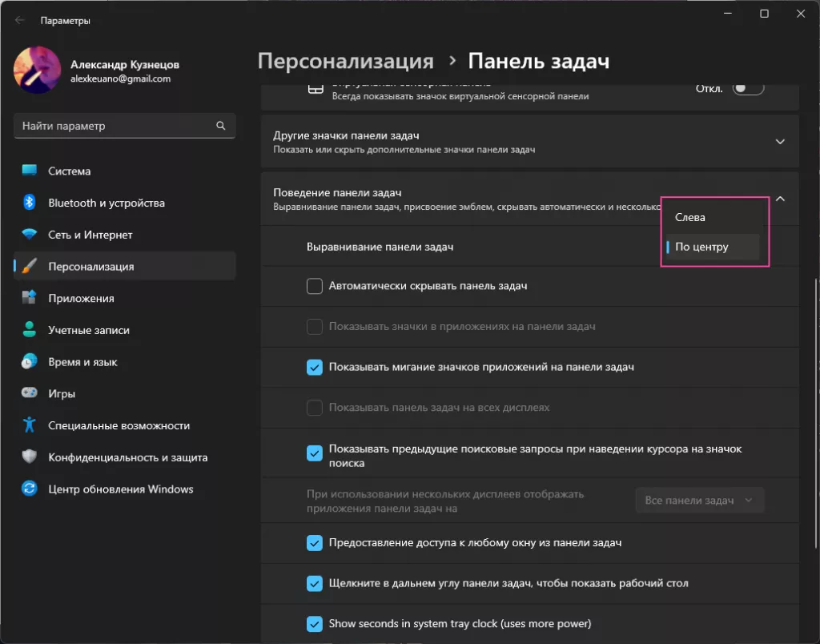Expand Другие значки панели задач section
Image resolution: width=820 pixels, height=644 pixels.
point(780,142)
